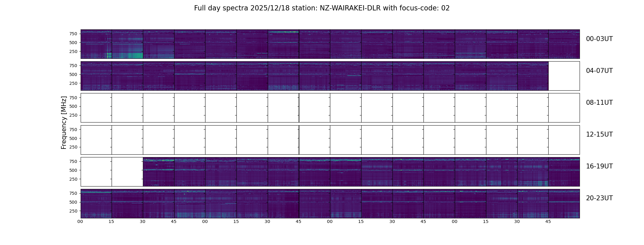The image size is (644, 245).
Task: Click the 750 tick of the 08-11UT row
Action: coord(73,97)
